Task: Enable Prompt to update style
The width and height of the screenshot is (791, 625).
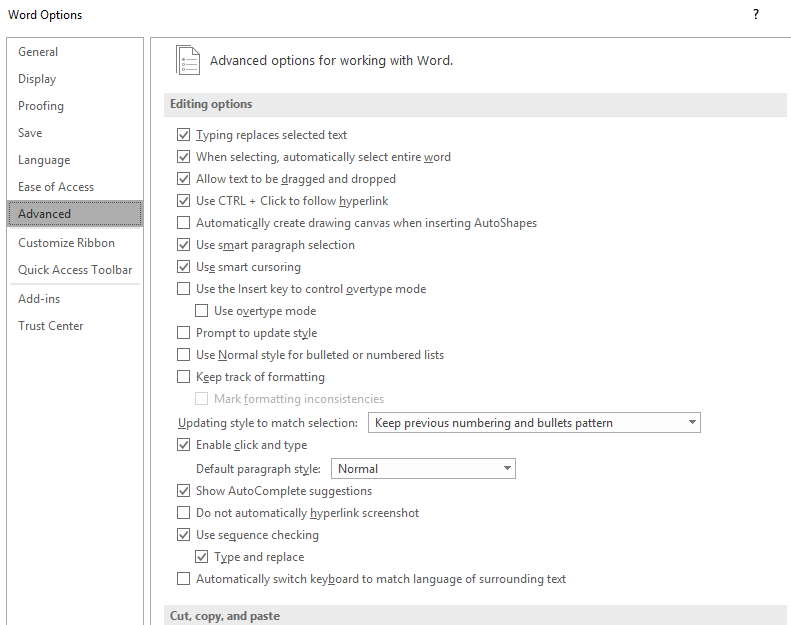Action: pos(184,333)
